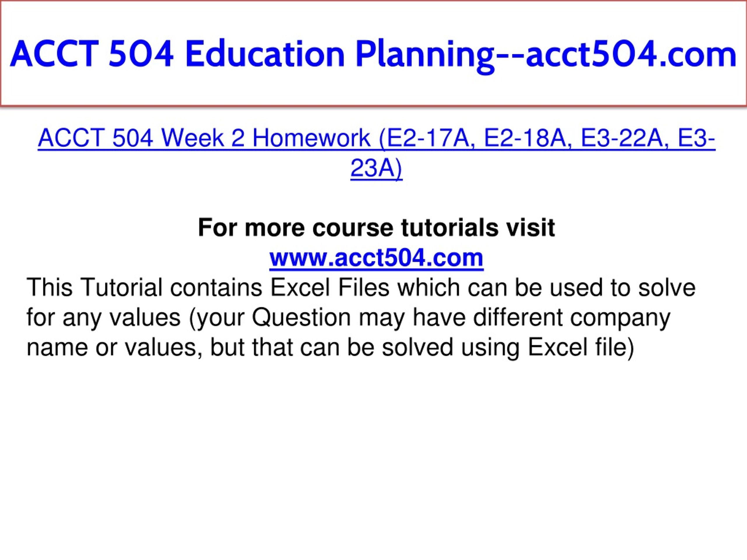Click the line starting 'for any values'
This screenshot has height=560, width=747.
(x=348, y=318)
